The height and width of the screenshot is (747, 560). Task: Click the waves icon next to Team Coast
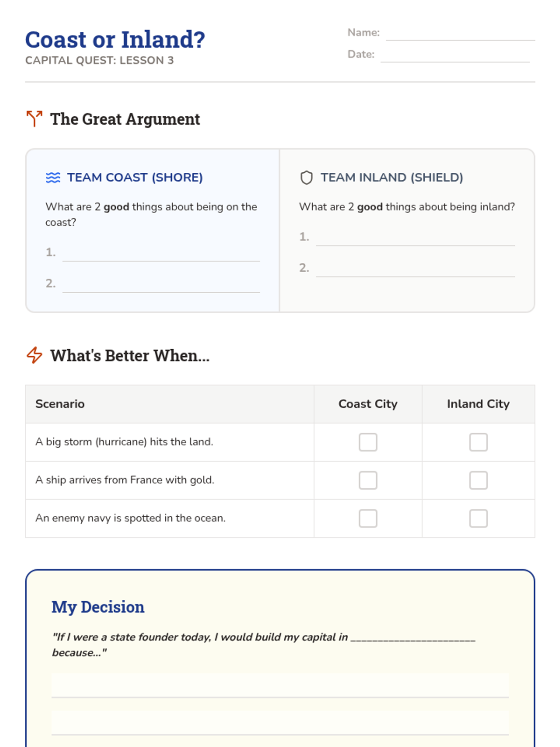53,177
